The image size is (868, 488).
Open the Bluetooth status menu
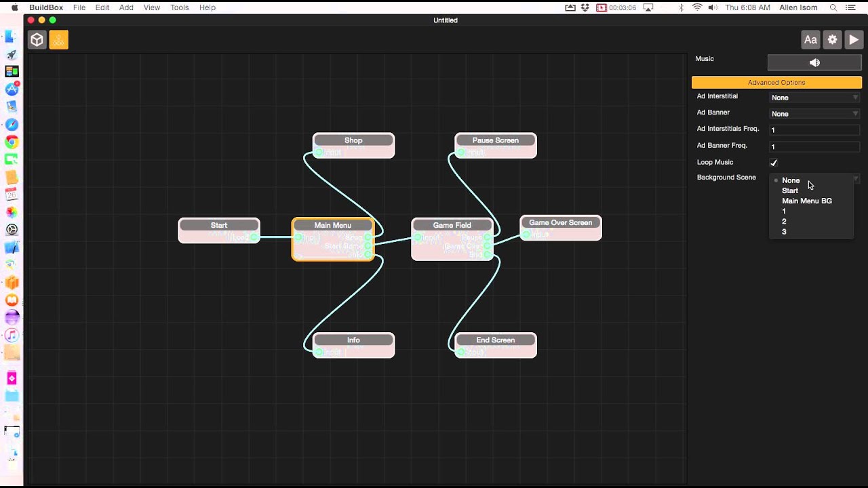pyautogui.click(x=681, y=7)
